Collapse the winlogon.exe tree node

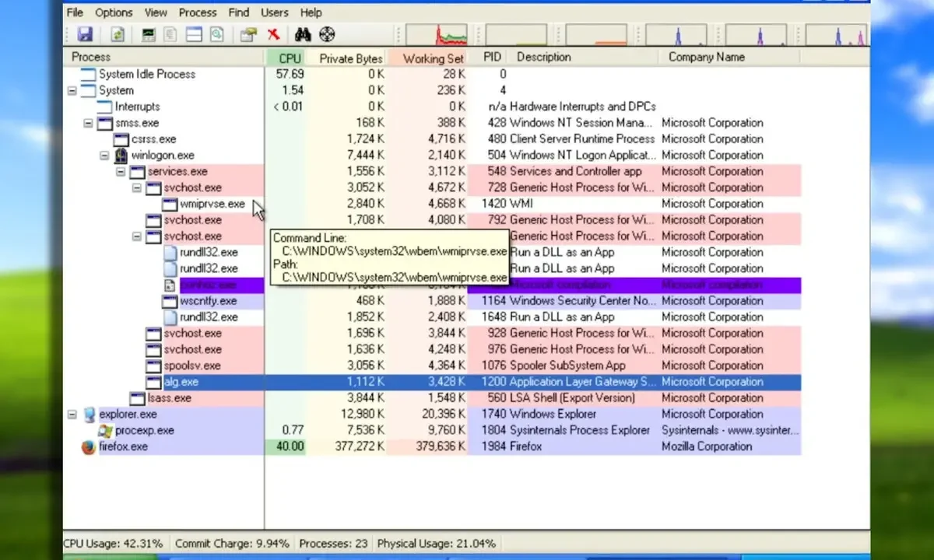click(x=104, y=156)
